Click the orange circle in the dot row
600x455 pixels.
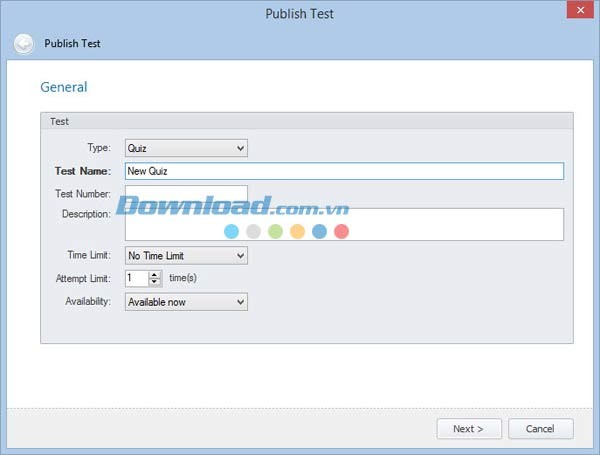297,232
